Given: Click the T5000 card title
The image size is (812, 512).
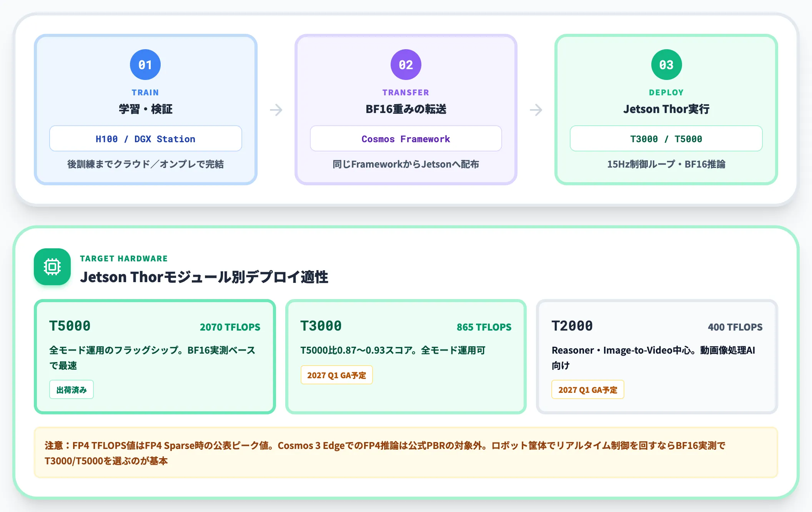Looking at the screenshot, I should tap(70, 326).
